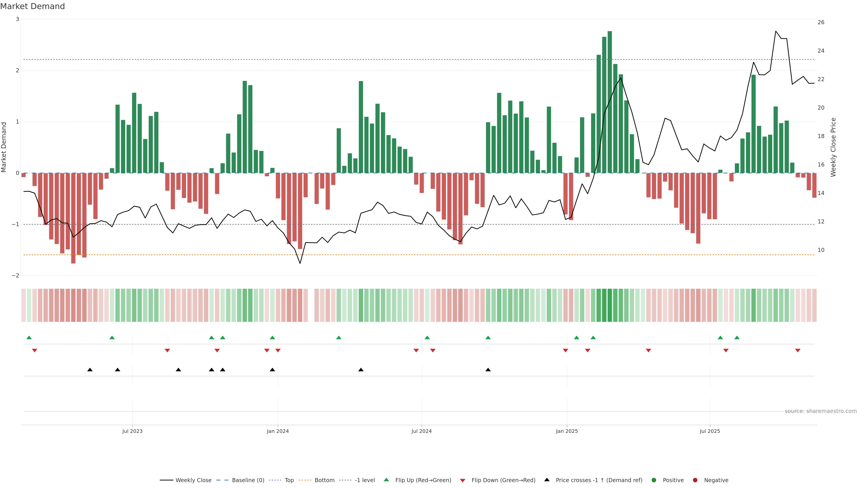Click the source sharemaestro.com text

[x=821, y=411]
